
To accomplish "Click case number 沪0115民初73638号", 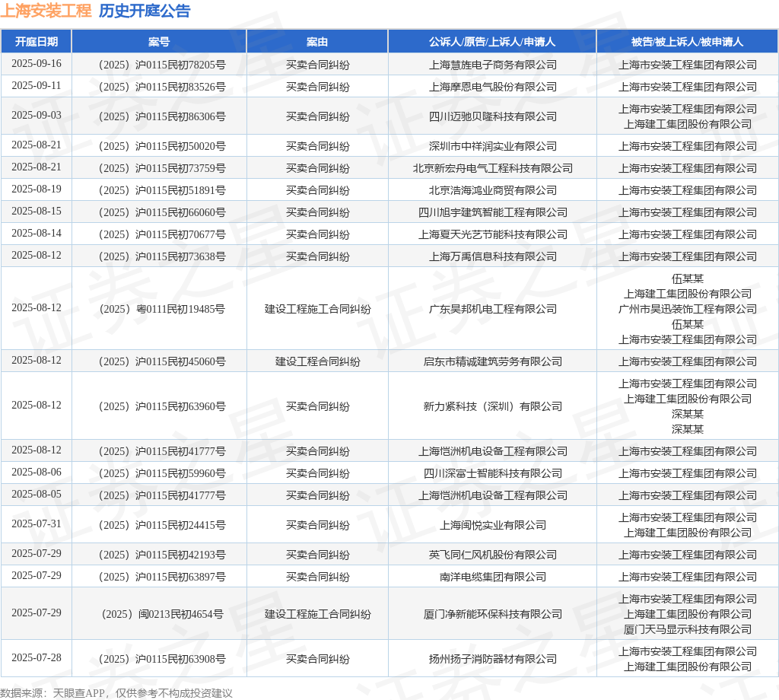I will click(x=162, y=257).
